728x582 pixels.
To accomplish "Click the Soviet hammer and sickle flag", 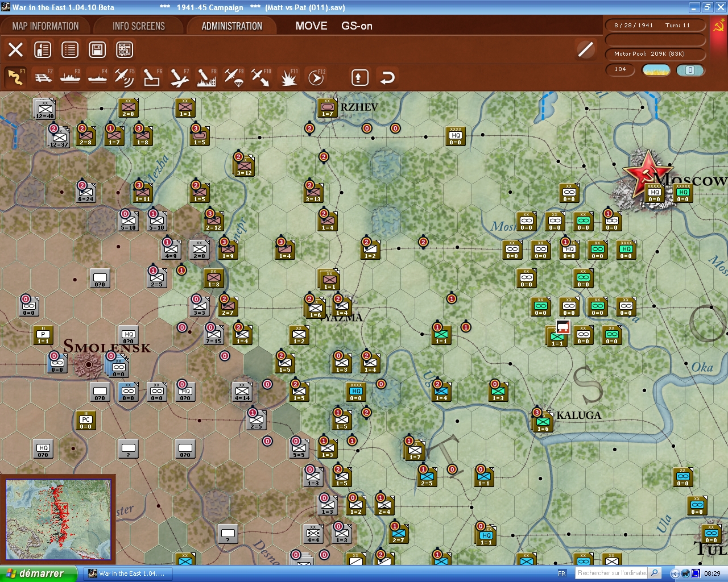I will [719, 26].
